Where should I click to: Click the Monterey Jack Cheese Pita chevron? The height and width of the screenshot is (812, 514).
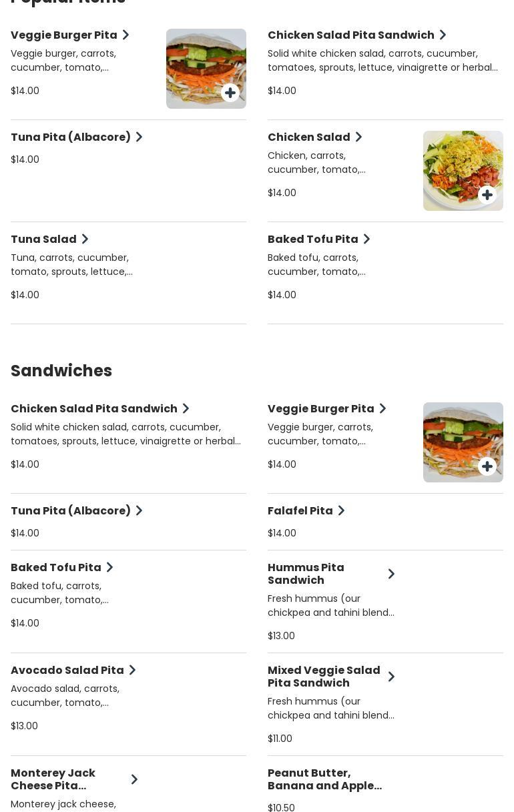tap(134, 779)
